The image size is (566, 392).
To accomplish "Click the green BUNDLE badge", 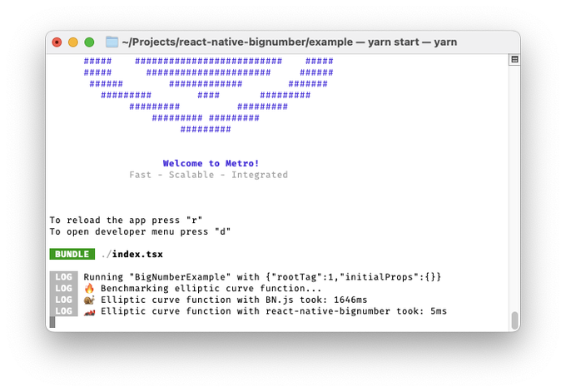I will pos(72,254).
